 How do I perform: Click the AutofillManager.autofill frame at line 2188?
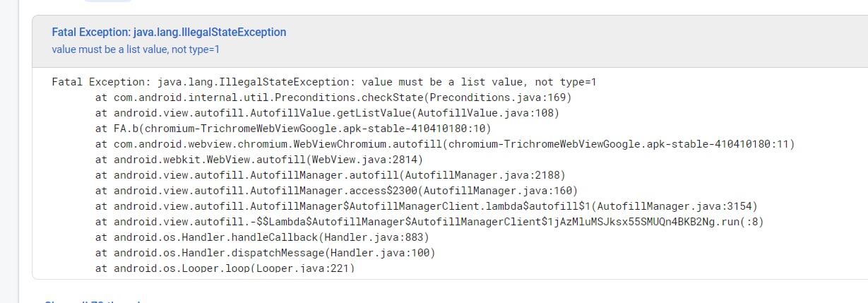pyautogui.click(x=330, y=175)
